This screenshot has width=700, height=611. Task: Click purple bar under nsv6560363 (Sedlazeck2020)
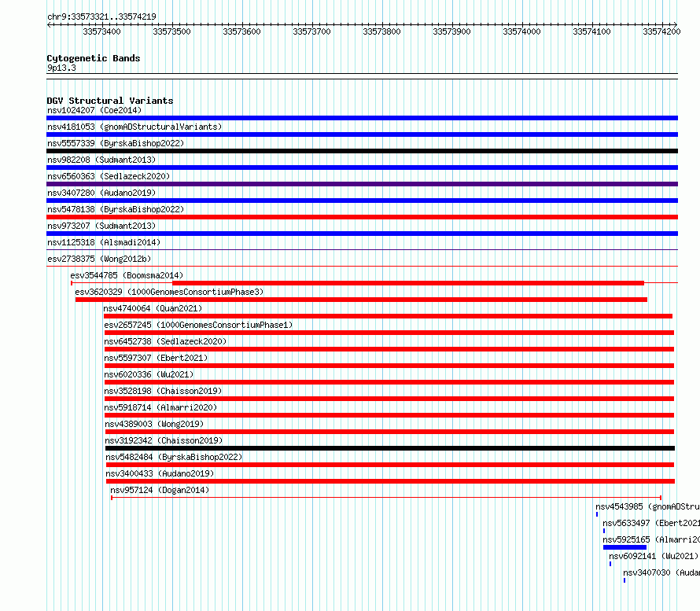(362, 184)
